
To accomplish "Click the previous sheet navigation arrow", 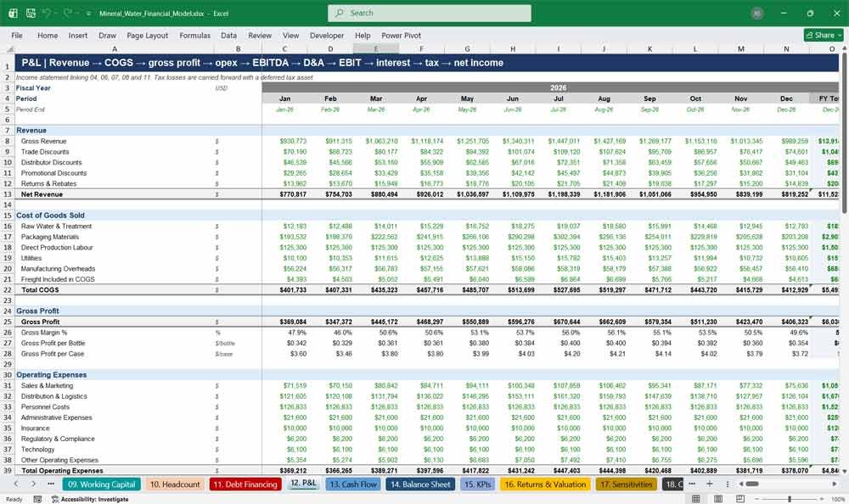I will tap(16, 484).
